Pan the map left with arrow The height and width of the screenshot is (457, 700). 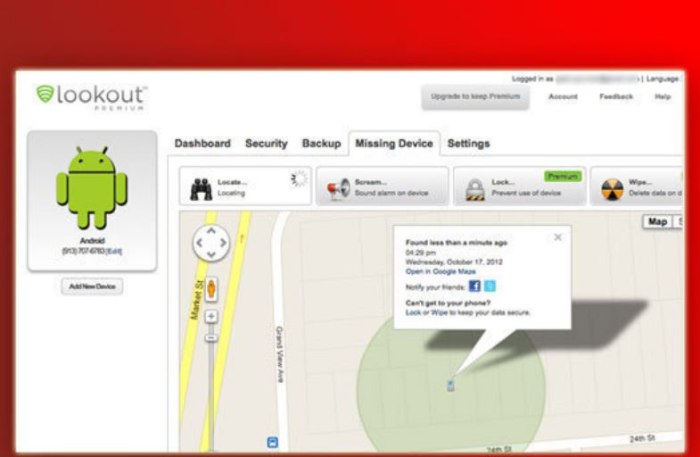pos(199,243)
